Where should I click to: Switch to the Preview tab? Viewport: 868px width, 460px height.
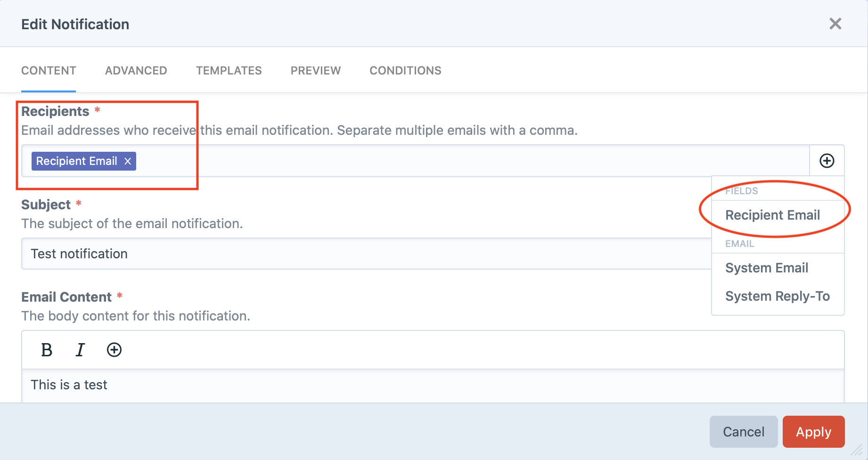[315, 70]
